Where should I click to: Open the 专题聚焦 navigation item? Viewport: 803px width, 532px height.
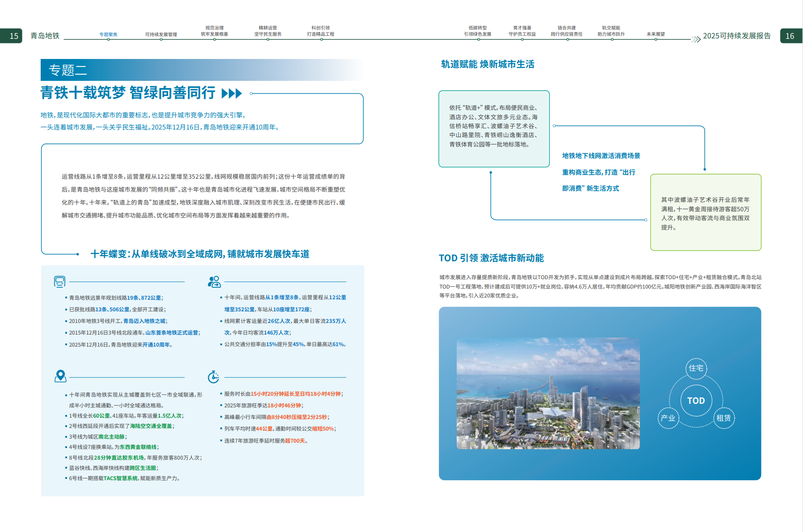(108, 34)
